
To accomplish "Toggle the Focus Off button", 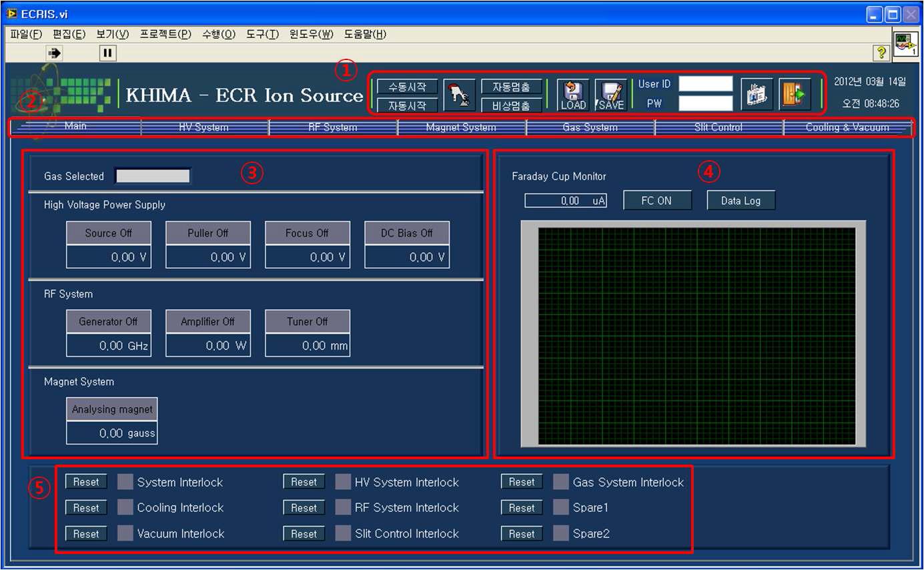I will coord(308,233).
